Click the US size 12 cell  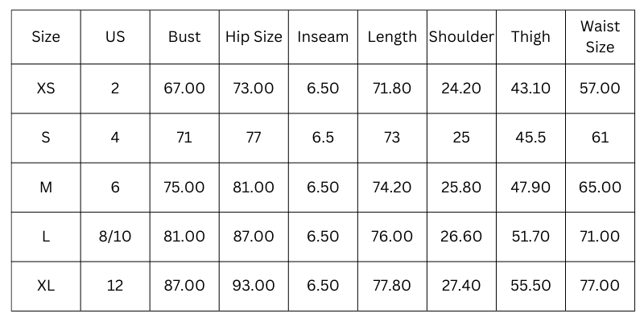click(115, 286)
